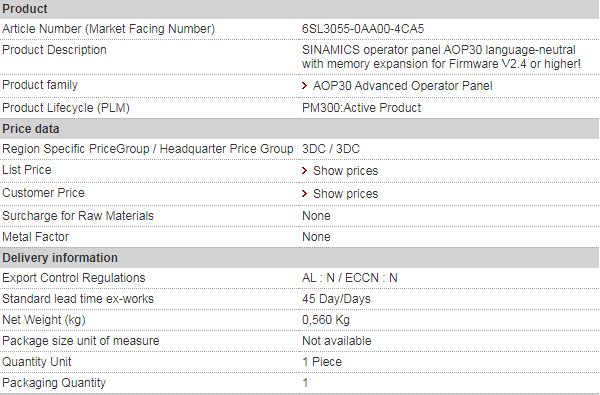The width and height of the screenshot is (600, 395).
Task: Click the Product section header
Action: pos(299,9)
